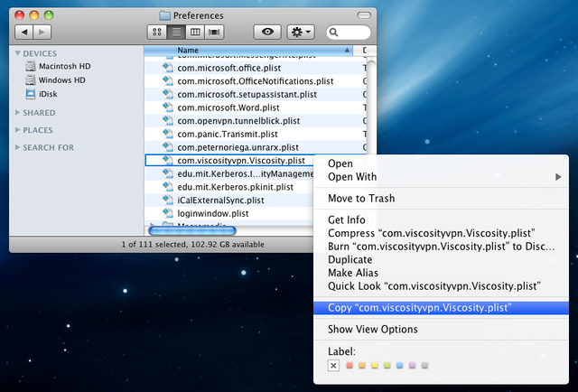Expand the SHARED section
Screen dimensions: 578x392
pos(17,113)
